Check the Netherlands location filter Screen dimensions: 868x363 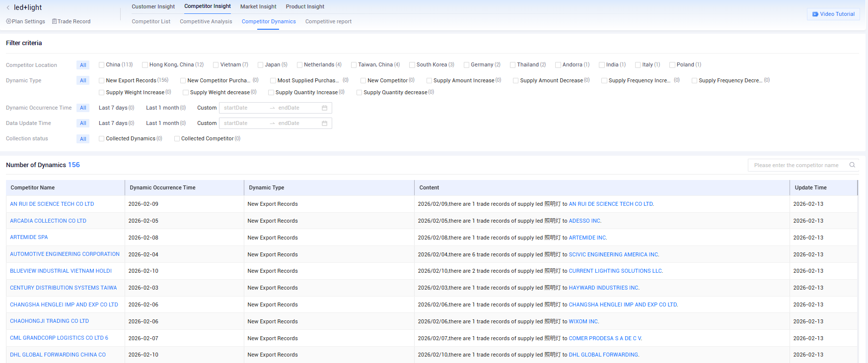299,65
